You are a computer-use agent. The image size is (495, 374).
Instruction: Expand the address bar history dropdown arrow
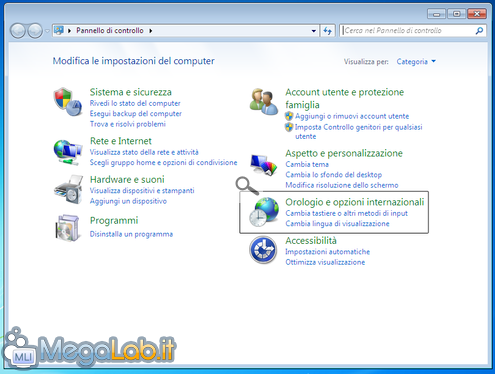tap(314, 31)
